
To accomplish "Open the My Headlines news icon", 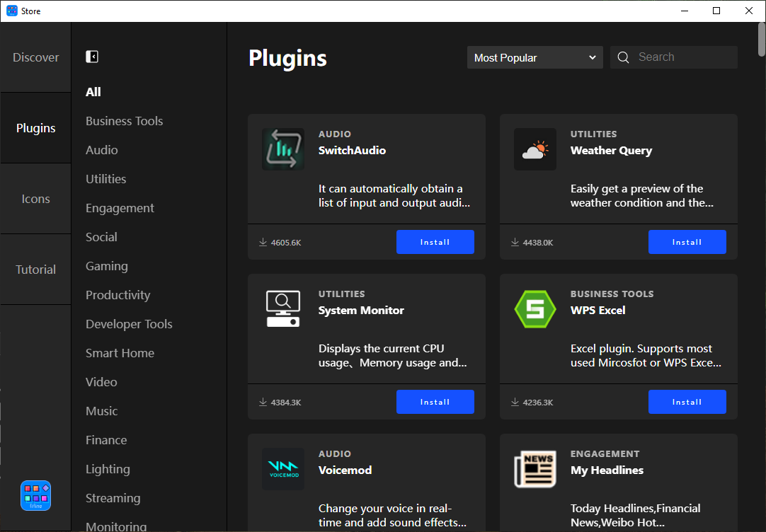I will [x=535, y=469].
